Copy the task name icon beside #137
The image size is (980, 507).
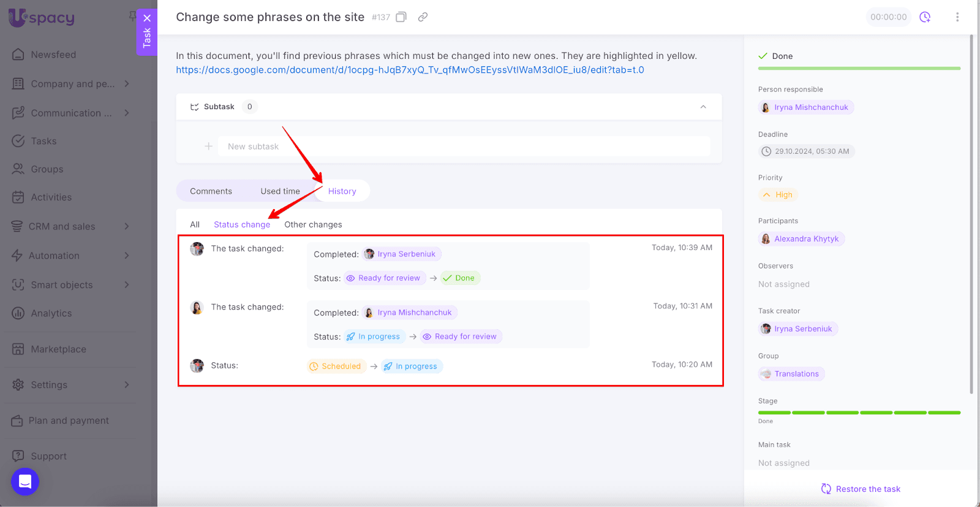coord(401,17)
